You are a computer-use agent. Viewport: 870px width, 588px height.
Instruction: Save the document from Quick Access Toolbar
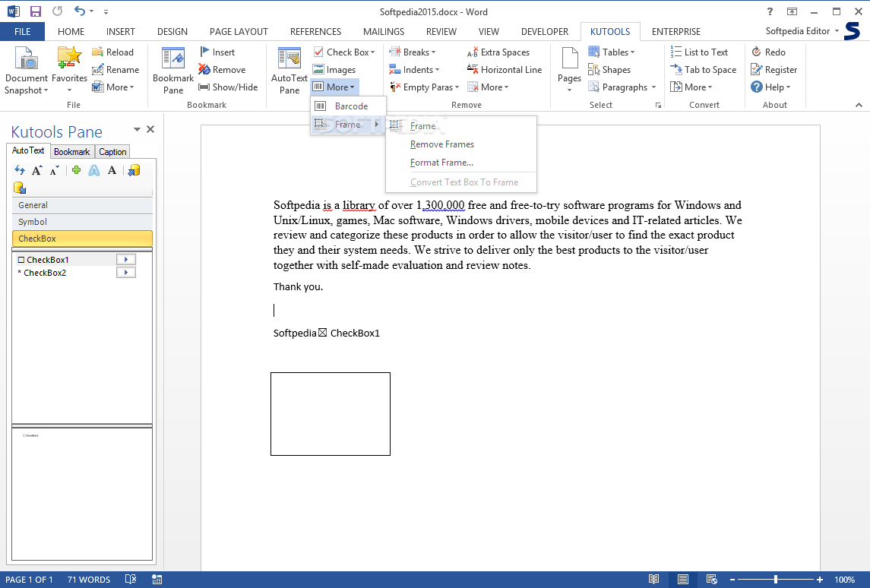click(36, 11)
